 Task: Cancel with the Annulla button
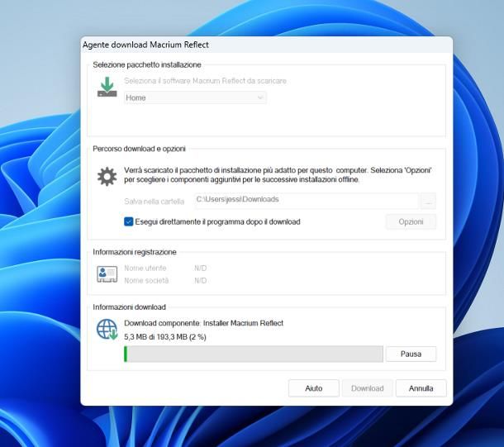(x=421, y=388)
